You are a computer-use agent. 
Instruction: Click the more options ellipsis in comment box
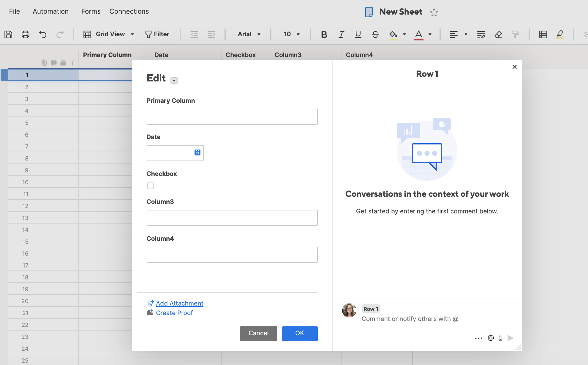[479, 338]
